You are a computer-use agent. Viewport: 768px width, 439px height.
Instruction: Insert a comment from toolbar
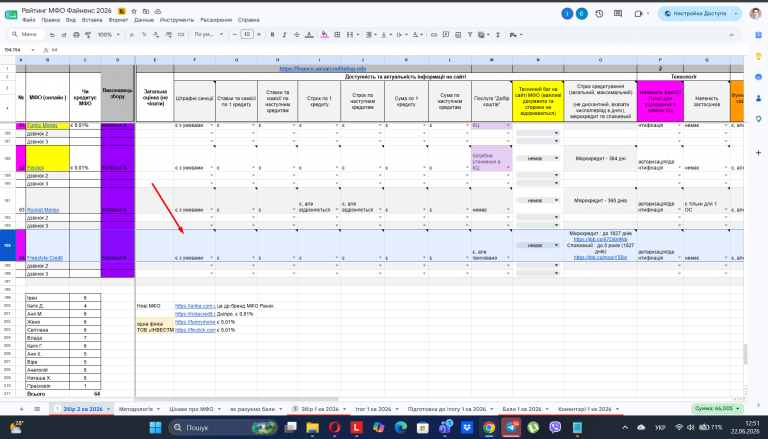point(446,35)
